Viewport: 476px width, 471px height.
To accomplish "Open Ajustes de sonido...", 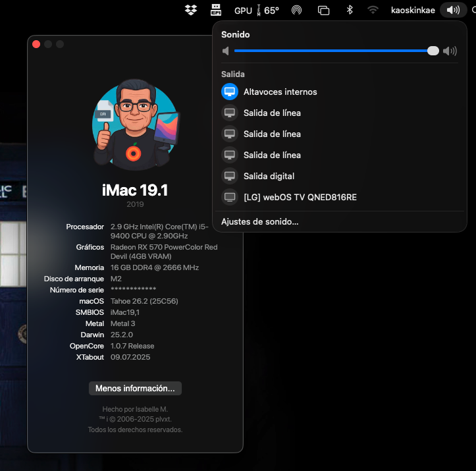I will (260, 222).
